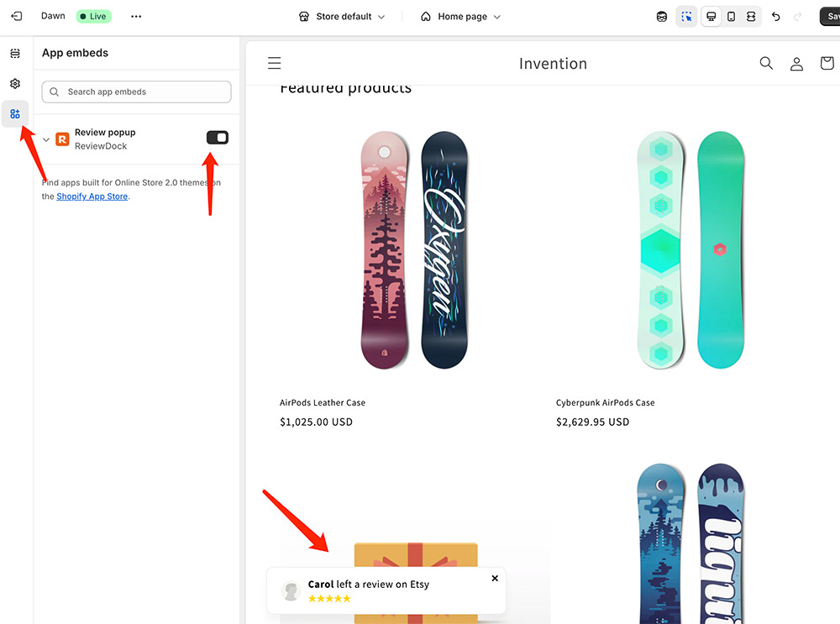Open the storefront cart icon
This screenshot has width=840, height=624.
click(827, 63)
